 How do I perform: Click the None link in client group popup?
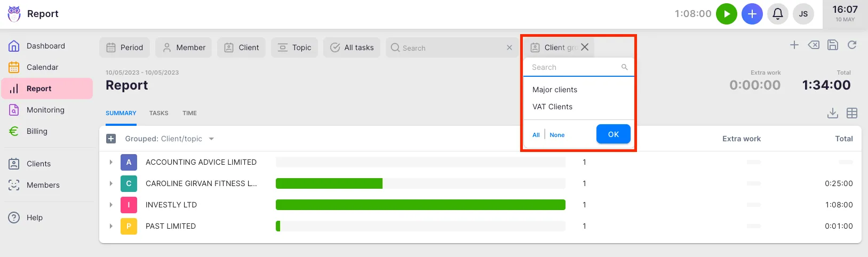[x=557, y=135]
